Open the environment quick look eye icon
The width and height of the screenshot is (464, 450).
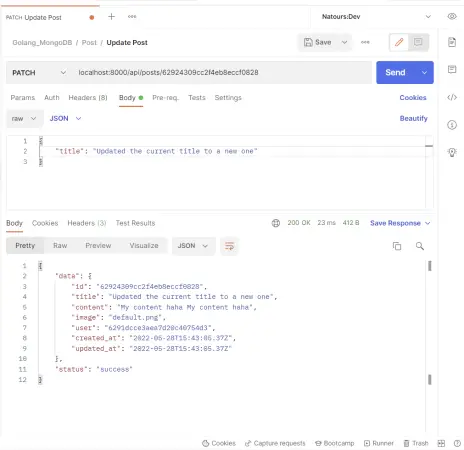[x=452, y=16]
